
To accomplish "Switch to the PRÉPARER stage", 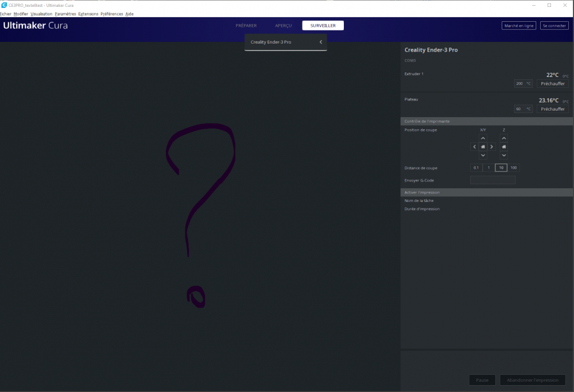I will [x=246, y=26].
